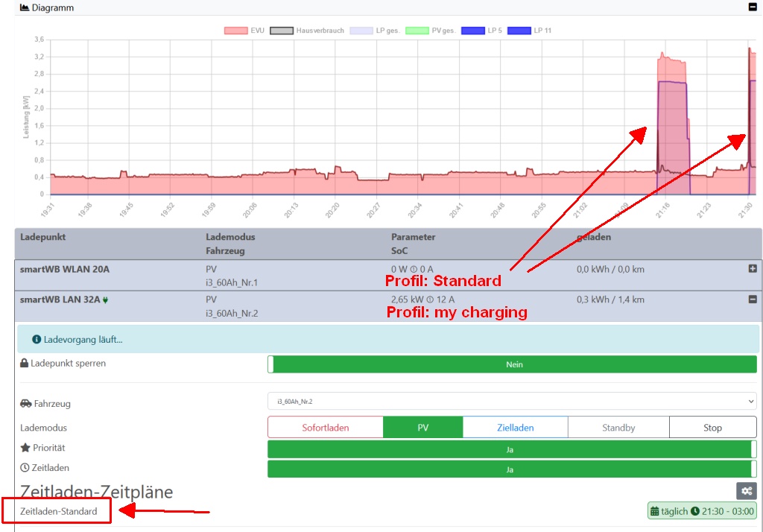Toggle Priorität switch showing Ja
The image size is (763, 532).
click(512, 449)
